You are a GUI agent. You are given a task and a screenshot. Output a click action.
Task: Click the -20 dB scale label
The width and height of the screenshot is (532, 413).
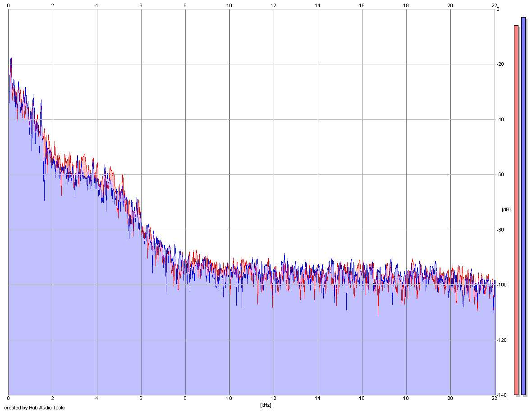coord(500,64)
